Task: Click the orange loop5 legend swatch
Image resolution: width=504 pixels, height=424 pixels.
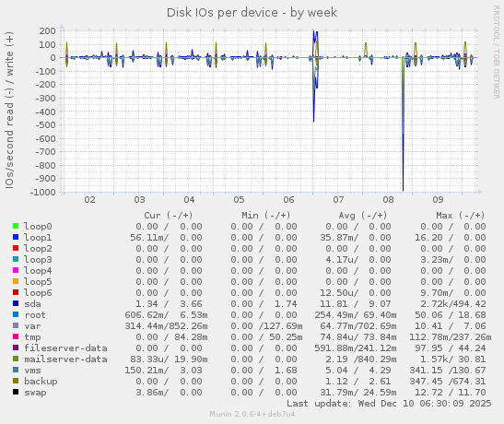Action: click(x=16, y=281)
